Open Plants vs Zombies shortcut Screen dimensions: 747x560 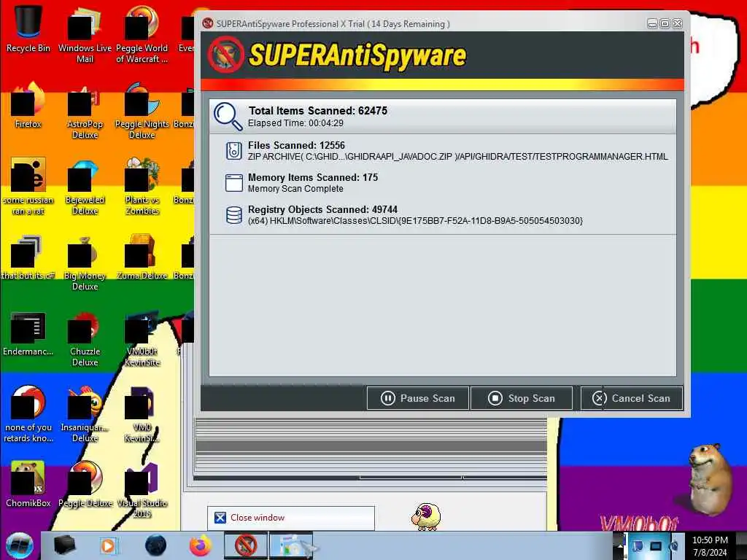coord(142,187)
